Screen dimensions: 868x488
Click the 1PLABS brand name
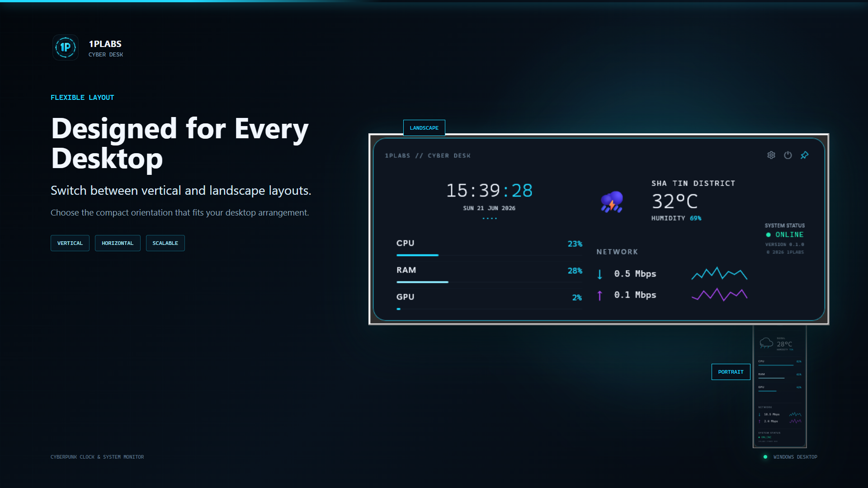click(x=105, y=44)
